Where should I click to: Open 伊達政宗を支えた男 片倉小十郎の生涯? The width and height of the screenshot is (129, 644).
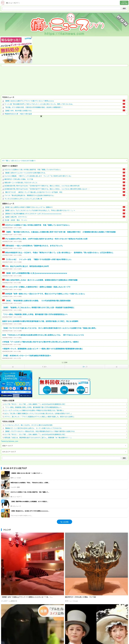18,114
